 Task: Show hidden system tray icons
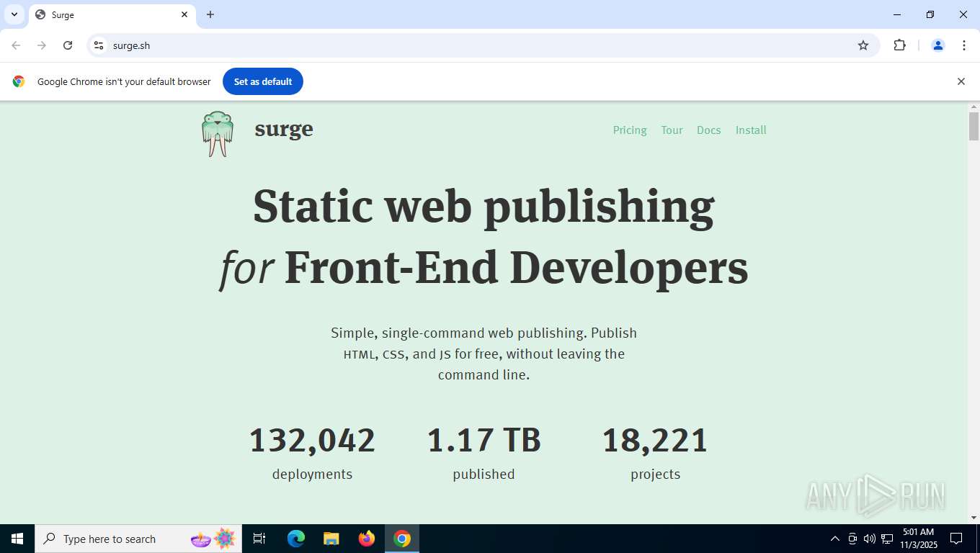pyautogui.click(x=835, y=539)
